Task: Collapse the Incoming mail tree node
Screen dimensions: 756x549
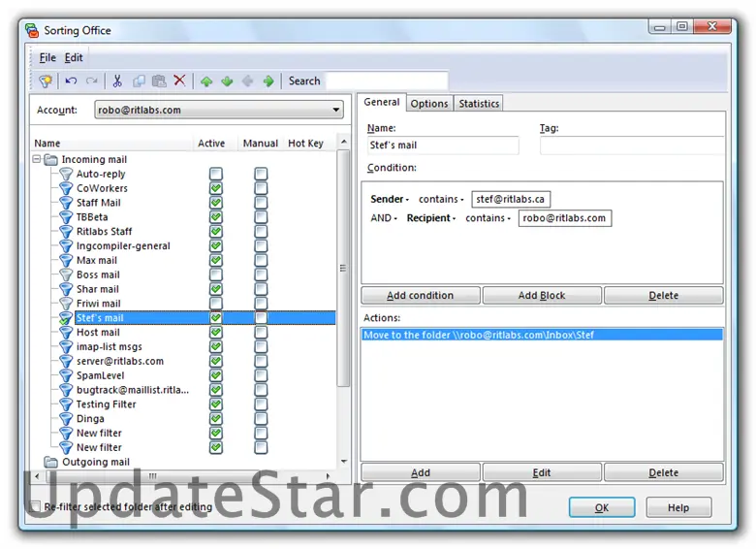Action: (37, 159)
